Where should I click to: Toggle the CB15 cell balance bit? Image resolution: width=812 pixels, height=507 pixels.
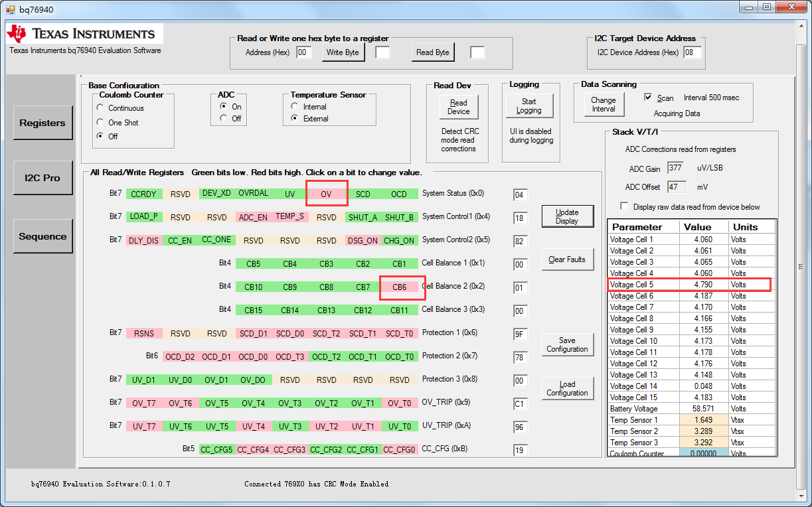tap(254, 310)
